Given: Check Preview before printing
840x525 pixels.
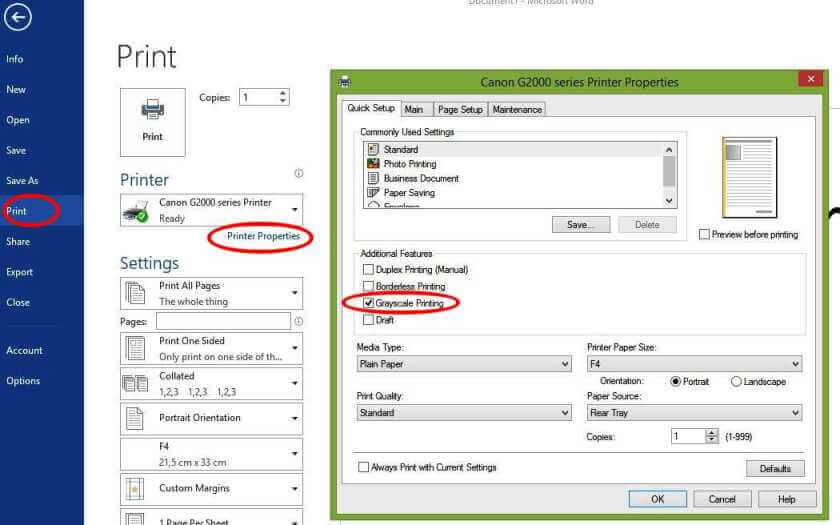Looking at the screenshot, I should [704, 234].
